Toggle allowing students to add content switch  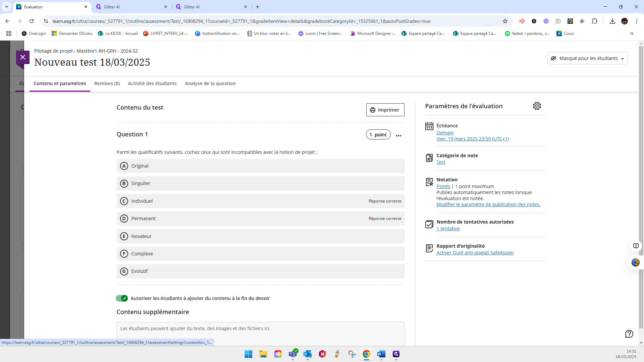(x=122, y=298)
